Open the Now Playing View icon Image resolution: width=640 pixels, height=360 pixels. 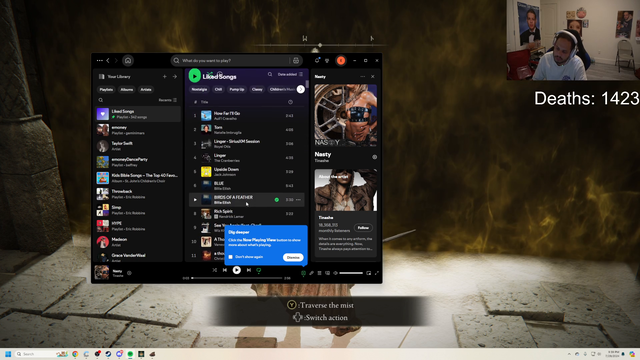click(303, 273)
